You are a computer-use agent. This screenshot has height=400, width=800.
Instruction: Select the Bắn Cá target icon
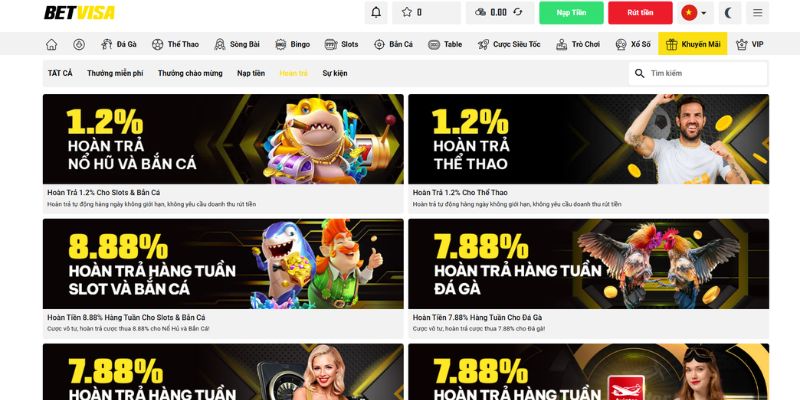(379, 44)
